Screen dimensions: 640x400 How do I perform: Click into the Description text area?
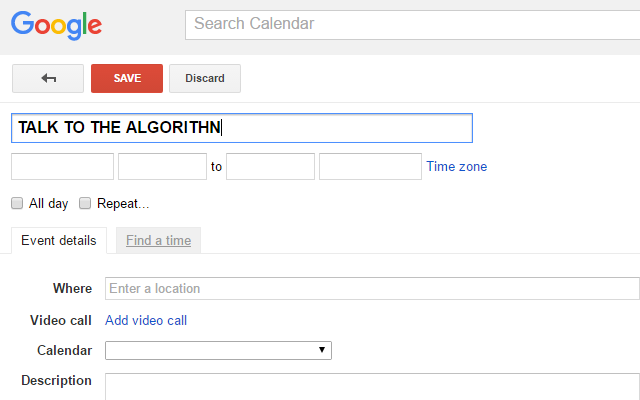click(372, 387)
